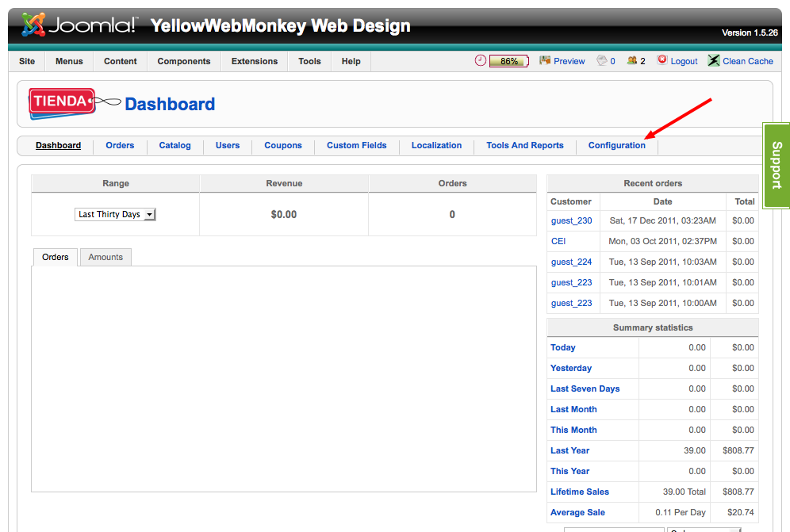This screenshot has height=532, width=790.
Task: Open guest_223 order from 10:01AM
Action: [571, 282]
